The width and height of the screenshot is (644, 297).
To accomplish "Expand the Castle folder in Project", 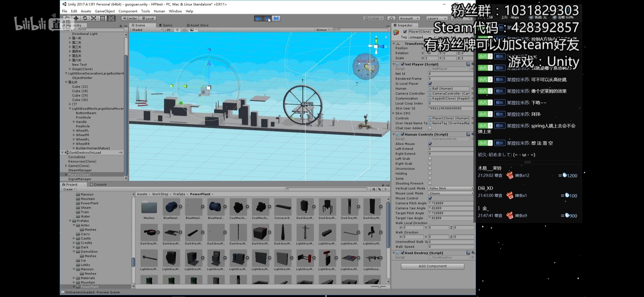I will click(x=74, y=238).
